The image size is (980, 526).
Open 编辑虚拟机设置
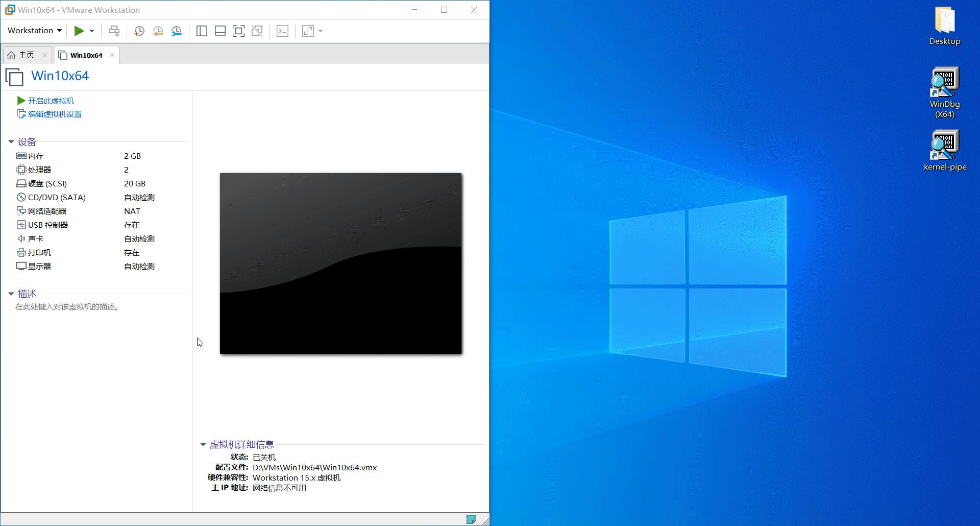tap(54, 114)
